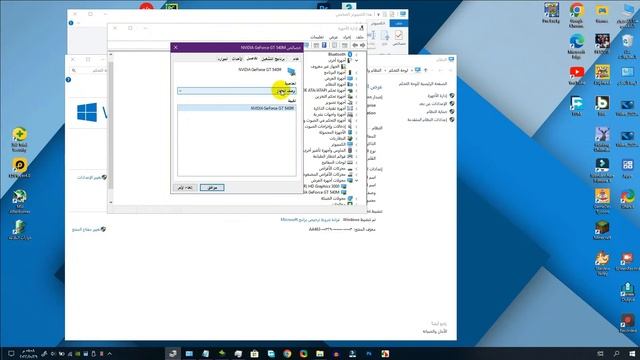Open the عام tab in NVIDIA properties
Viewport: 640px width, 360px height.
296,59
